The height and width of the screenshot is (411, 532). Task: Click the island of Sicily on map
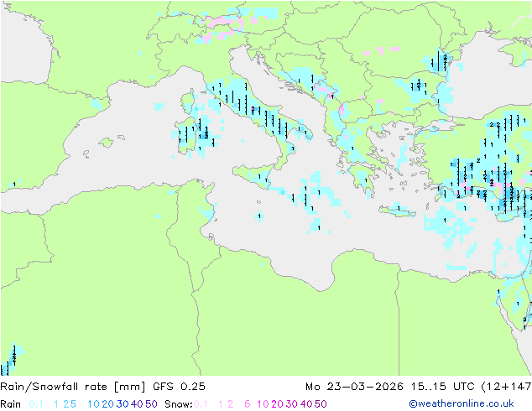point(253,174)
